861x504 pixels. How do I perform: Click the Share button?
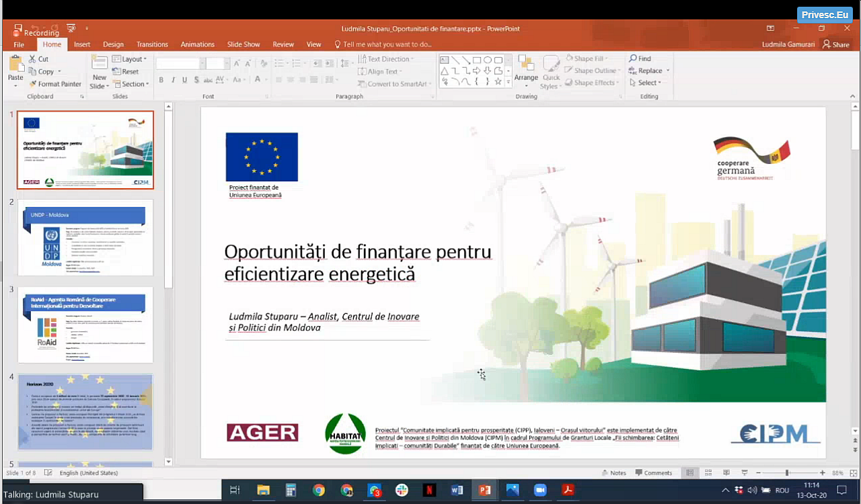coord(835,44)
